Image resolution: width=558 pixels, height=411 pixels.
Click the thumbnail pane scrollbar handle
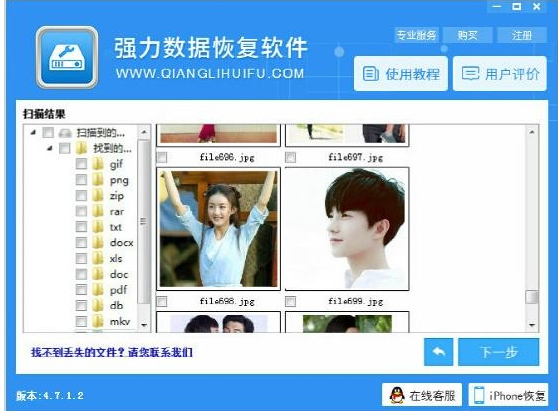(x=532, y=297)
